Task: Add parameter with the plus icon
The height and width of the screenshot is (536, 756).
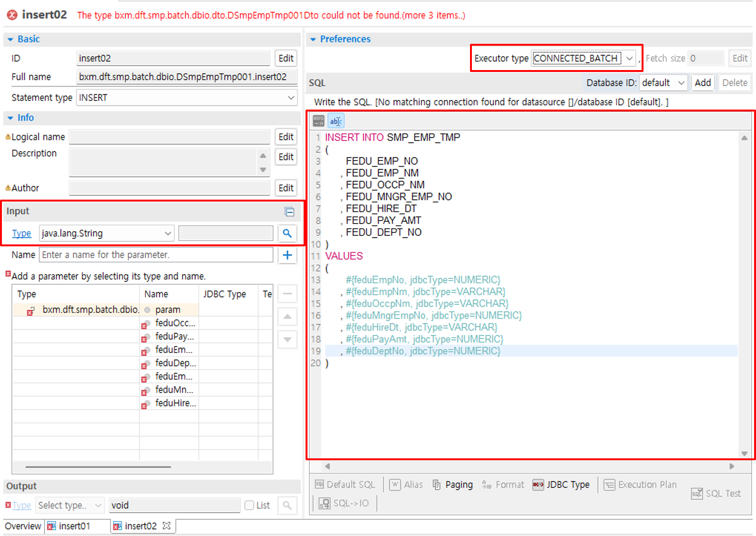Action: click(287, 255)
